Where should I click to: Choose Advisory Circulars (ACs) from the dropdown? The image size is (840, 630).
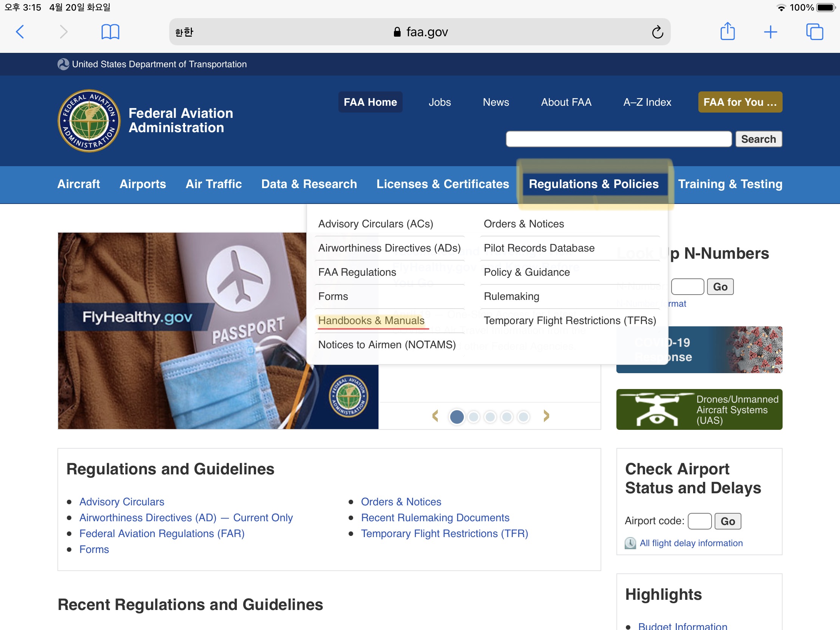[x=376, y=224]
